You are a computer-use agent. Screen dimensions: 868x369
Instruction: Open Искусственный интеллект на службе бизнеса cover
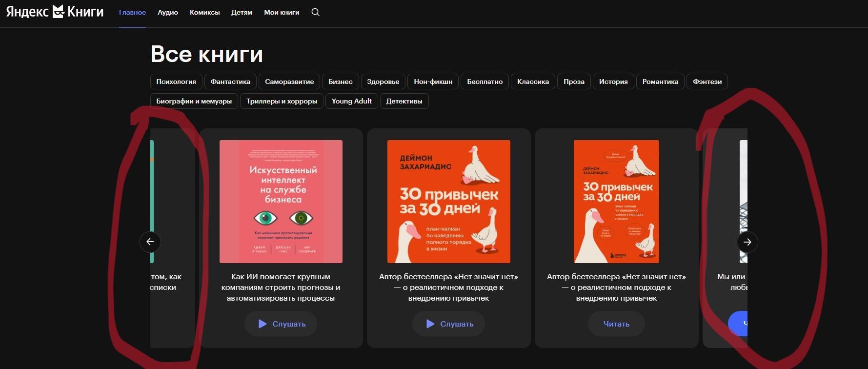click(x=281, y=202)
